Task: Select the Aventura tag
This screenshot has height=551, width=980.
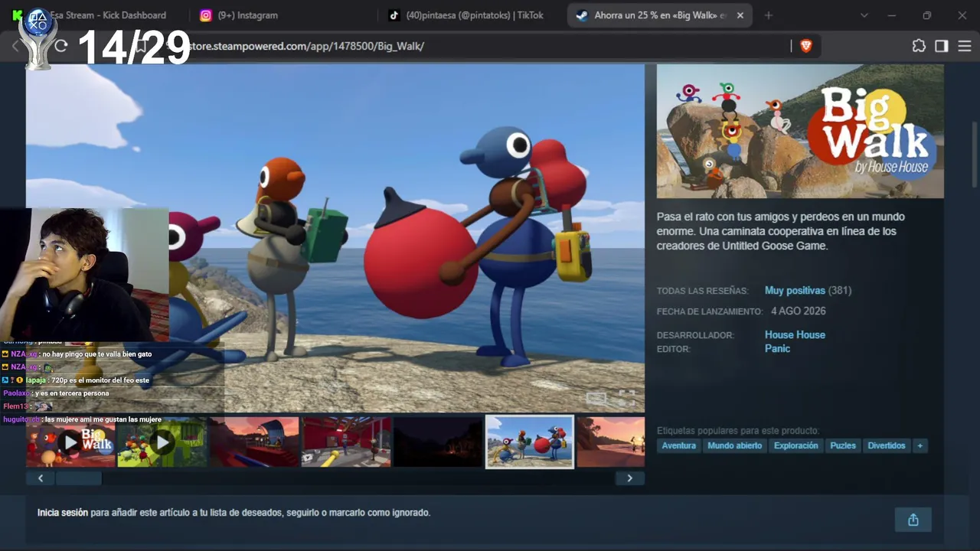Action: click(679, 445)
